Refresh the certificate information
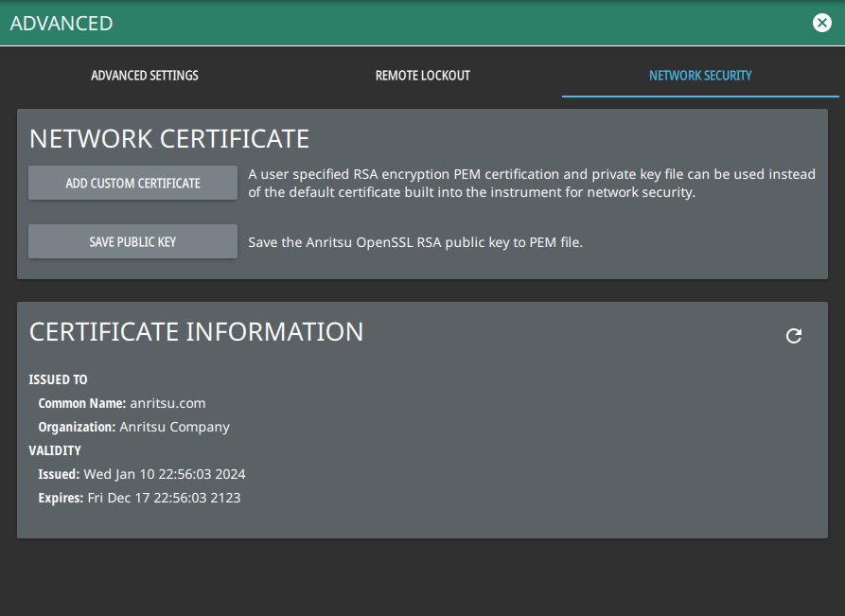Viewport: 845px width, 616px height. [794, 336]
